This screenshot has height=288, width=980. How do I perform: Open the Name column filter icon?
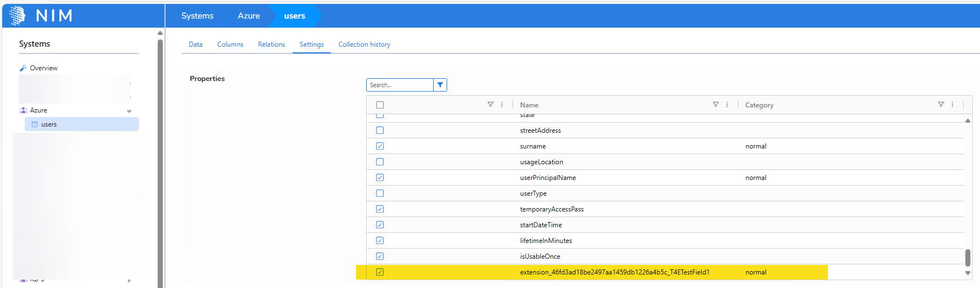click(715, 105)
